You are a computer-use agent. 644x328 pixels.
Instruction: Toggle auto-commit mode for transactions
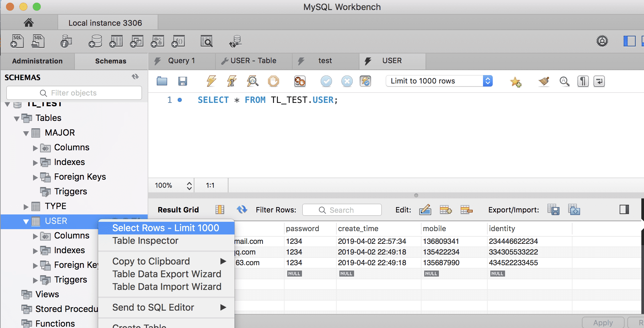pyautogui.click(x=365, y=81)
